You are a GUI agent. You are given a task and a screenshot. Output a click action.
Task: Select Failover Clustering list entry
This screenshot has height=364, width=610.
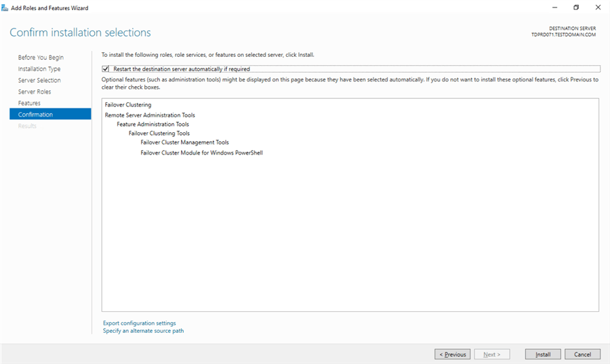pyautogui.click(x=128, y=104)
